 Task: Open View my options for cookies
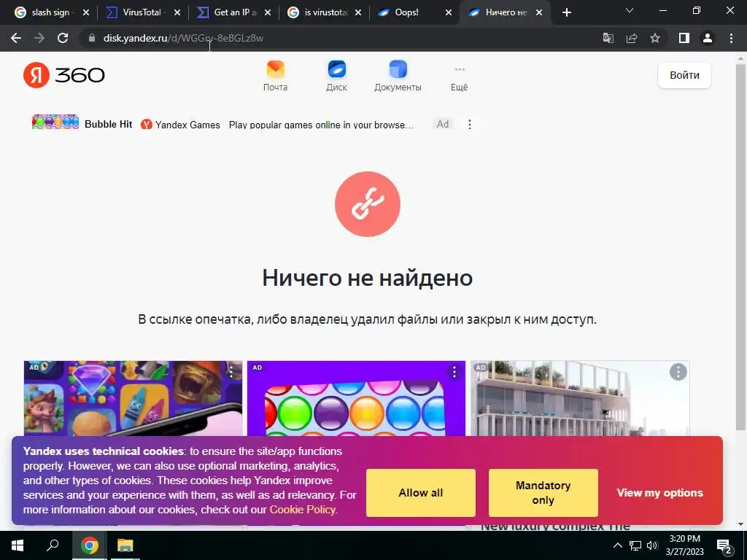(659, 493)
